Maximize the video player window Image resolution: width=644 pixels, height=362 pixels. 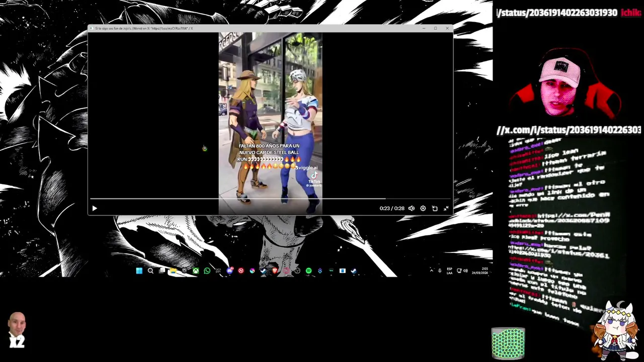pyautogui.click(x=435, y=28)
